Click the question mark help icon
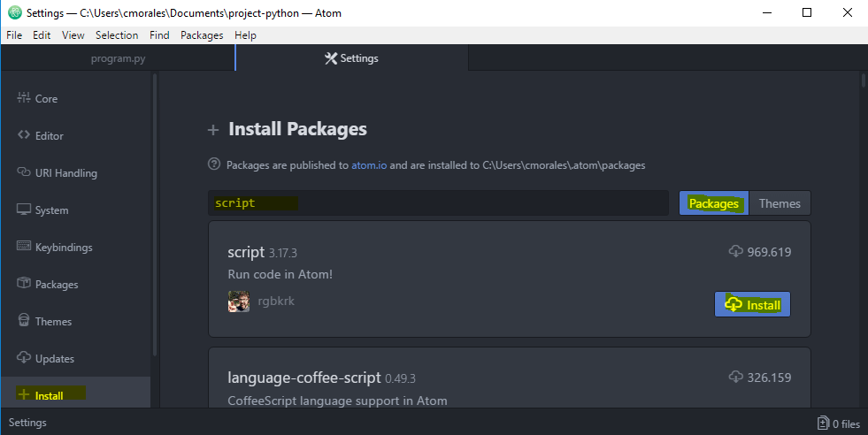Screen dimensions: 868x435 click(213, 164)
